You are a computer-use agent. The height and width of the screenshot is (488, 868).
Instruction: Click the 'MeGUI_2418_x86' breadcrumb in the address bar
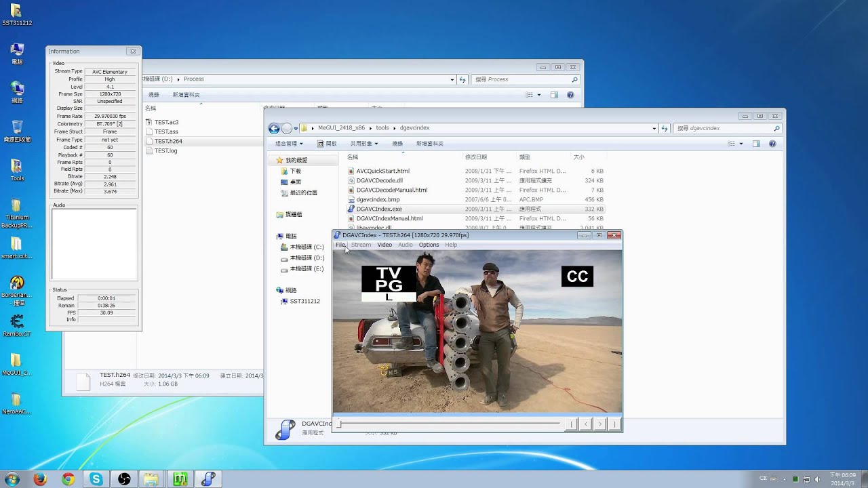pyautogui.click(x=342, y=127)
